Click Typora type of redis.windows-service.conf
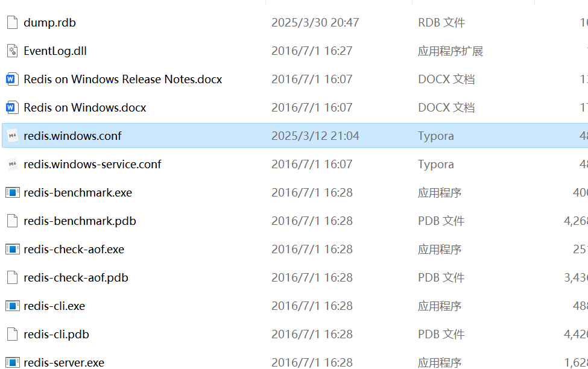This screenshot has height=369, width=588. pos(436,164)
